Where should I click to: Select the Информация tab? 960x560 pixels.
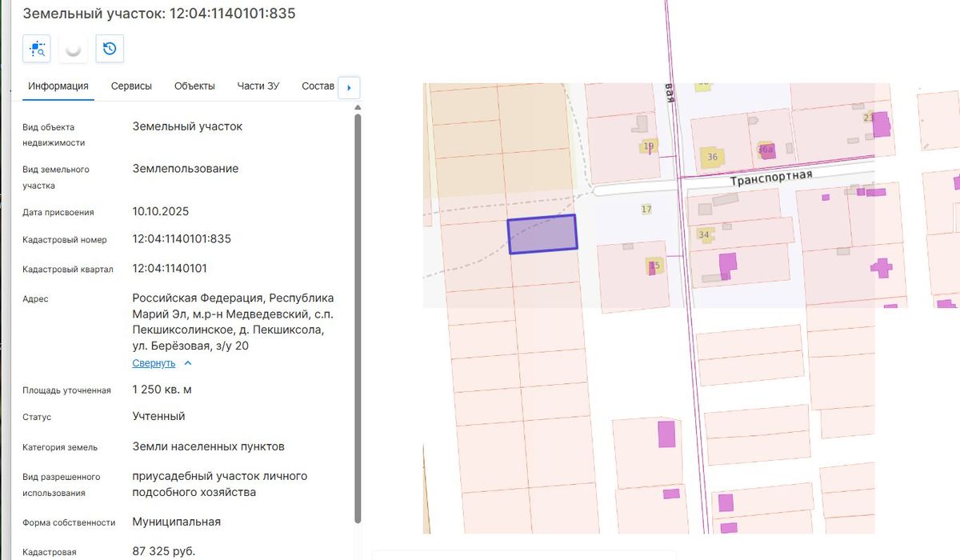click(58, 86)
